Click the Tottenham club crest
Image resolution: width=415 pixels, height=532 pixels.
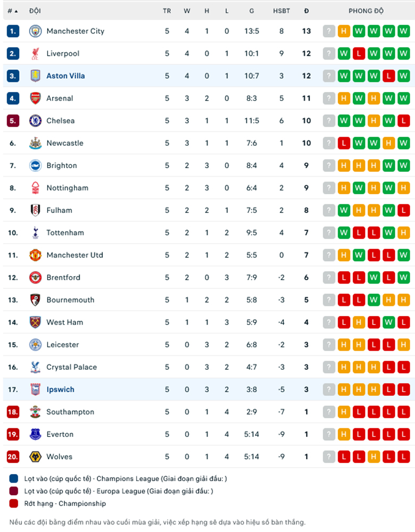[x=35, y=232]
